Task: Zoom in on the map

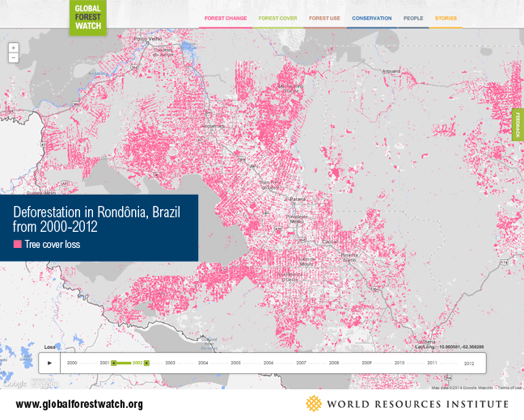Action: [14, 48]
